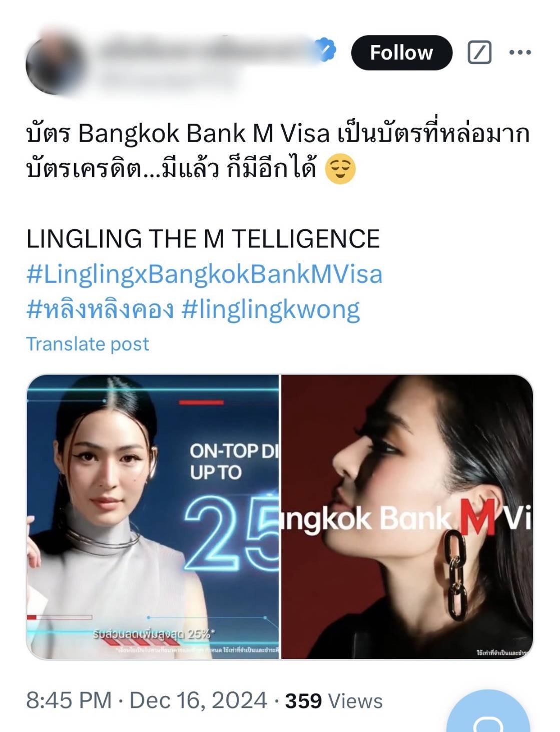This screenshot has height=732, width=560.
Task: Click the Follow button
Action: coord(401,53)
